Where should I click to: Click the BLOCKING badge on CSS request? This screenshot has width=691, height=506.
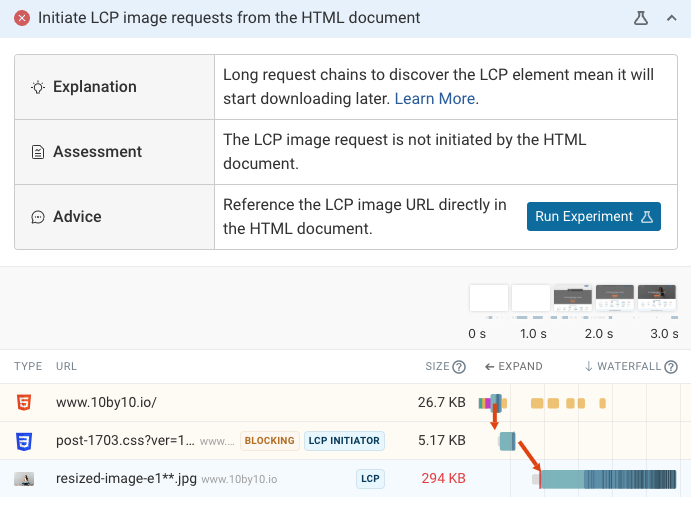point(268,441)
